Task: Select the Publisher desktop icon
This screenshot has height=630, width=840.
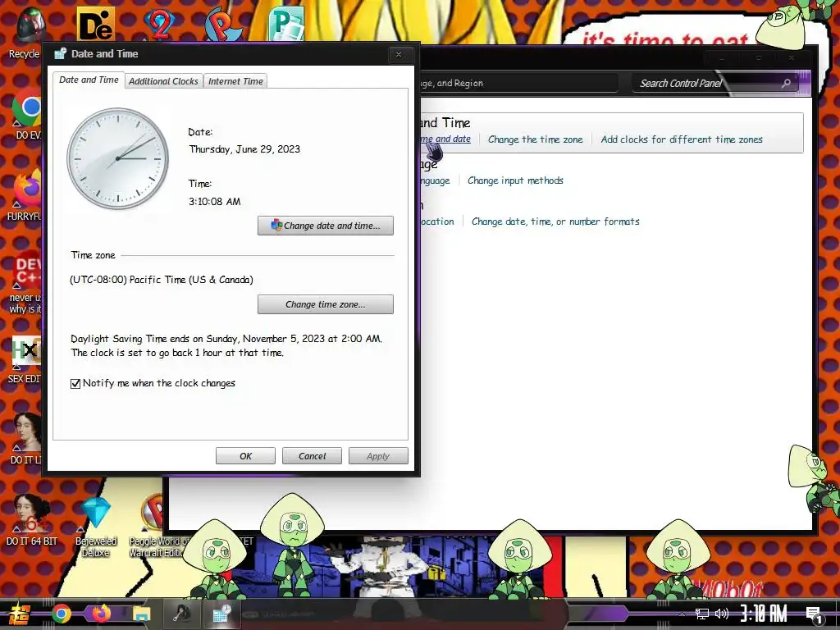Action: [x=286, y=24]
